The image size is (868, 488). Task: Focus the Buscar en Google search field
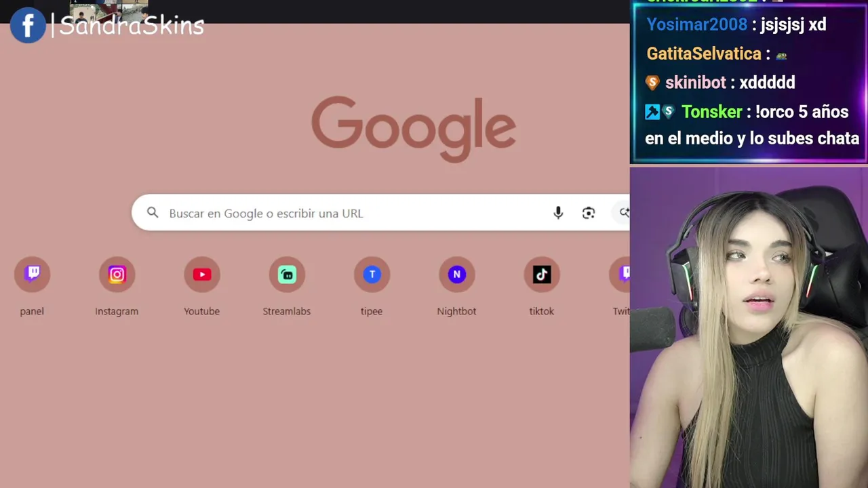380,213
